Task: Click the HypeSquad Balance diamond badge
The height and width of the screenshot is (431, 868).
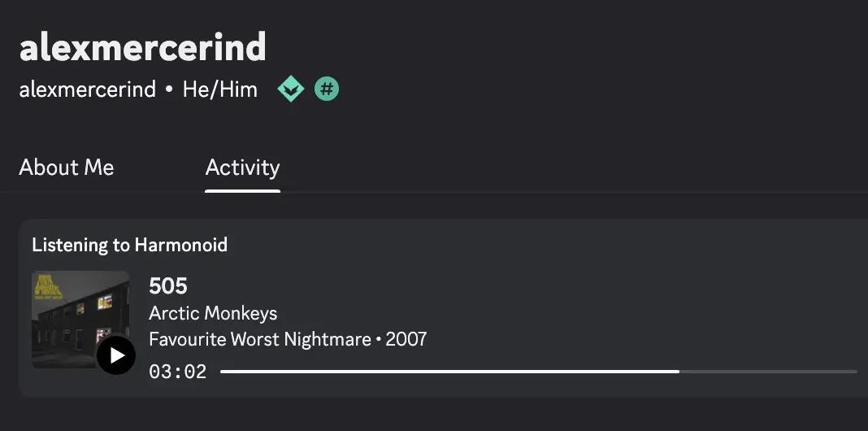Action: pyautogui.click(x=291, y=89)
